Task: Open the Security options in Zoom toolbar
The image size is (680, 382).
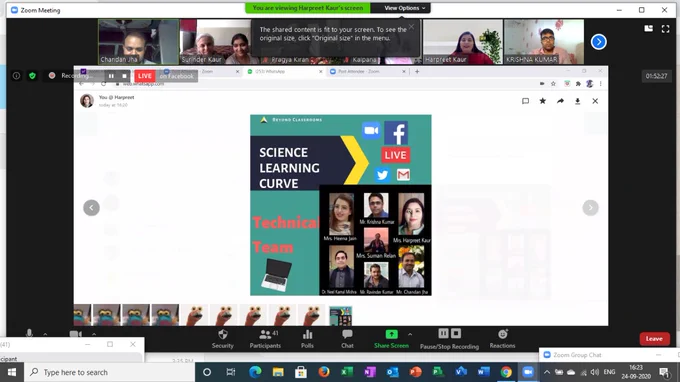Action: pos(222,339)
